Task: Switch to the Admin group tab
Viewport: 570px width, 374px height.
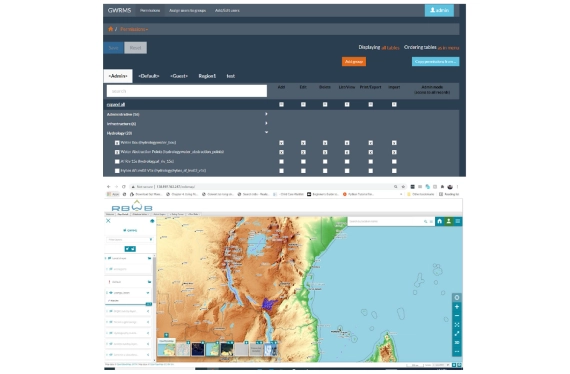Action: (x=118, y=76)
